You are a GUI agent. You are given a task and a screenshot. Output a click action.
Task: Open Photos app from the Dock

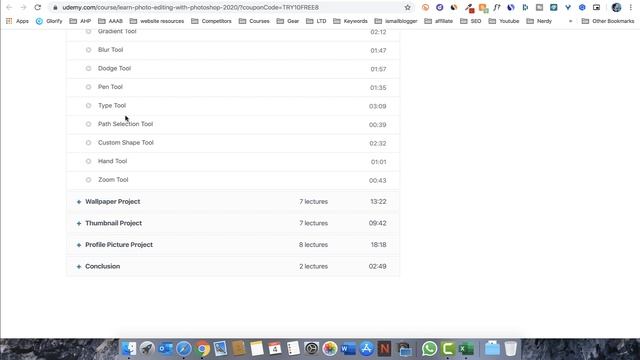(x=330, y=349)
